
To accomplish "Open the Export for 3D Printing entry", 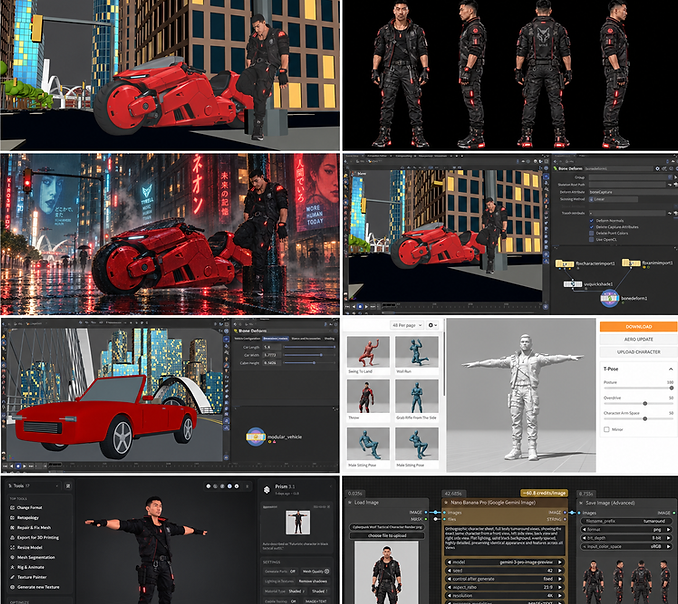I will click(38, 537).
